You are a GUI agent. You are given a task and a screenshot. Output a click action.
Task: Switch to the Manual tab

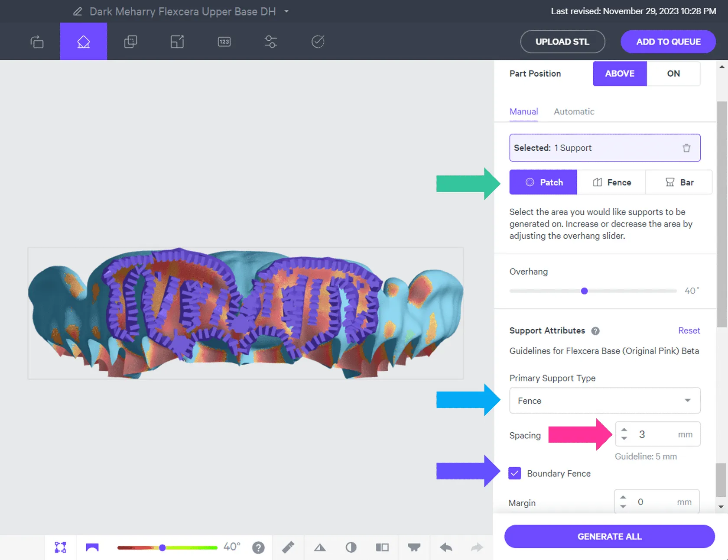(523, 112)
